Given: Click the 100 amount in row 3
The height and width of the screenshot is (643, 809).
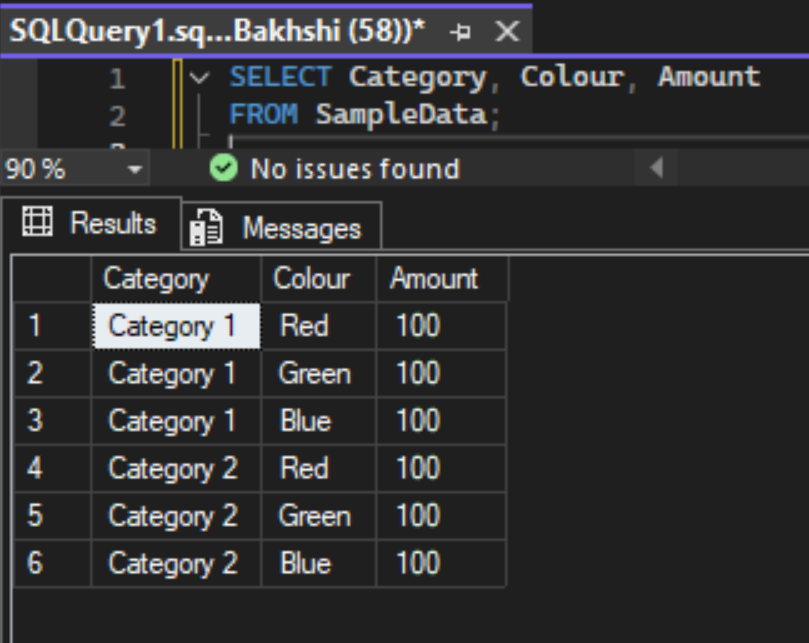Looking at the screenshot, I should tap(441, 421).
